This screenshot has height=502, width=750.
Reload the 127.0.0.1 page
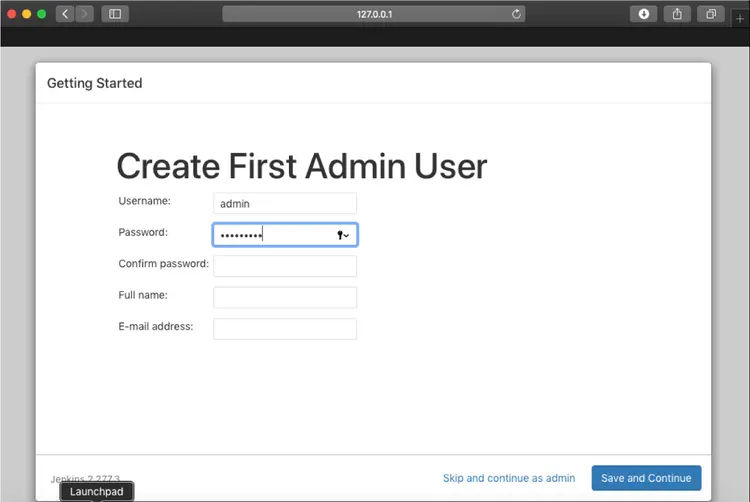click(516, 14)
